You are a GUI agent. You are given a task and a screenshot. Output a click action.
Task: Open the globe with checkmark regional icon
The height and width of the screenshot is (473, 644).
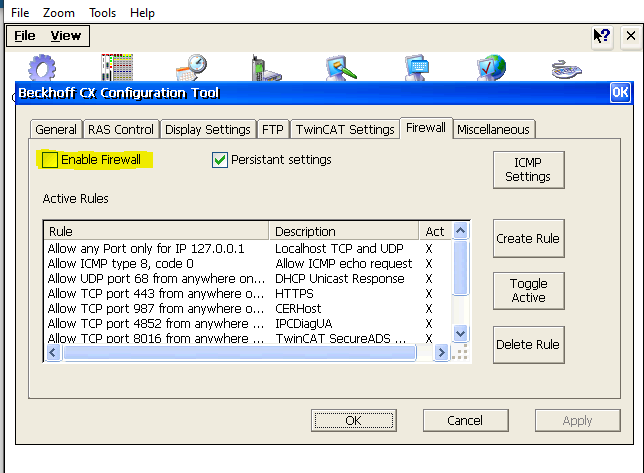[491, 68]
